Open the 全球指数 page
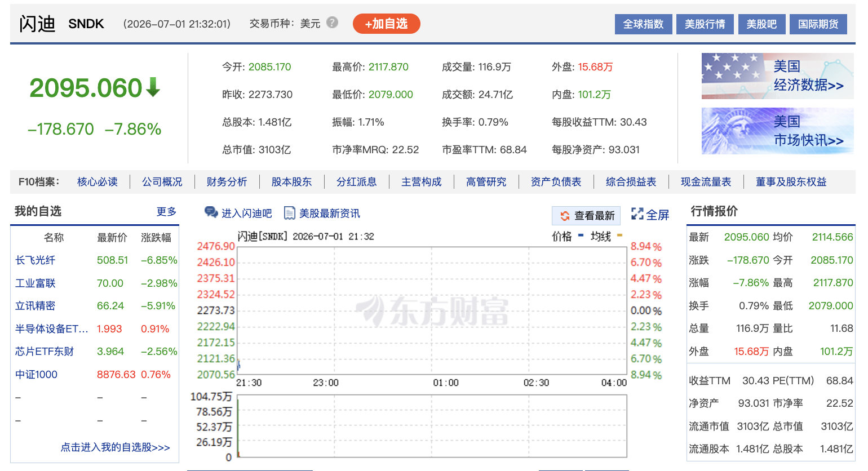 pyautogui.click(x=643, y=24)
